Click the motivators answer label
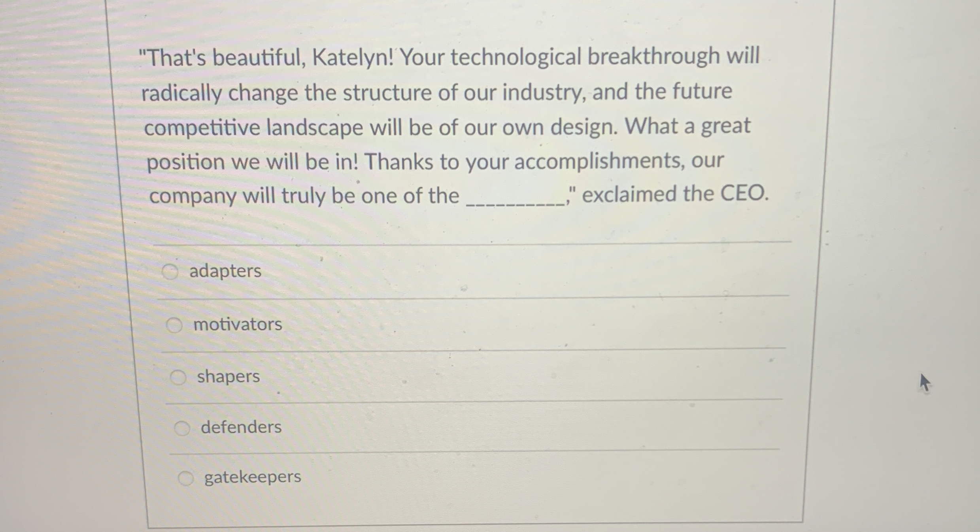Viewport: 980px width, 532px height. 238,324
